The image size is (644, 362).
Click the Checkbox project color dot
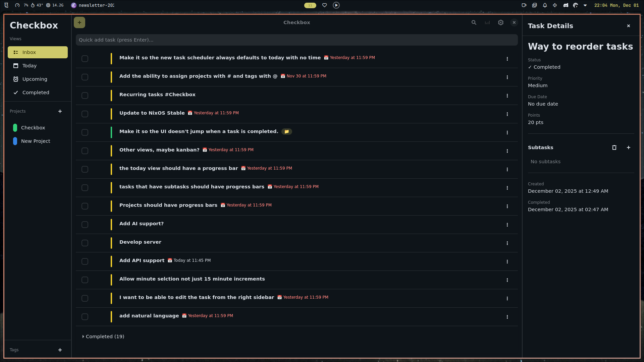[x=15, y=128]
